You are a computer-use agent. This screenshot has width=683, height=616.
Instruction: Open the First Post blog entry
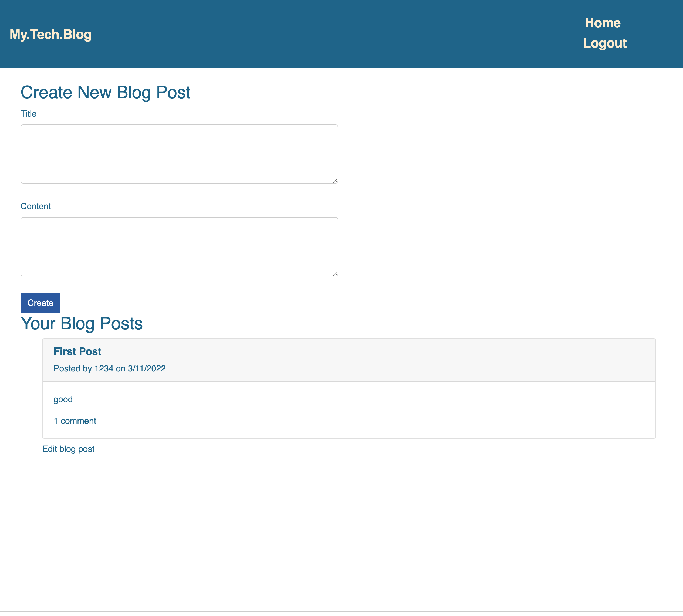[77, 351]
